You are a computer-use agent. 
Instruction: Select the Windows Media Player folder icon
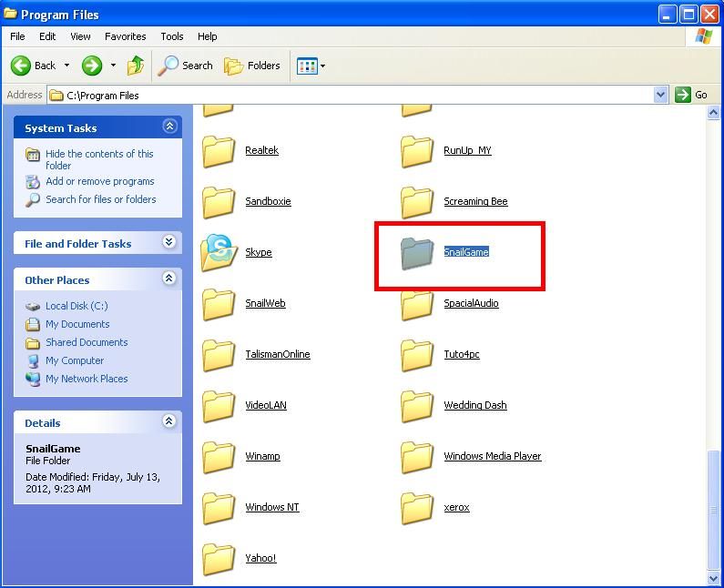pyautogui.click(x=417, y=457)
